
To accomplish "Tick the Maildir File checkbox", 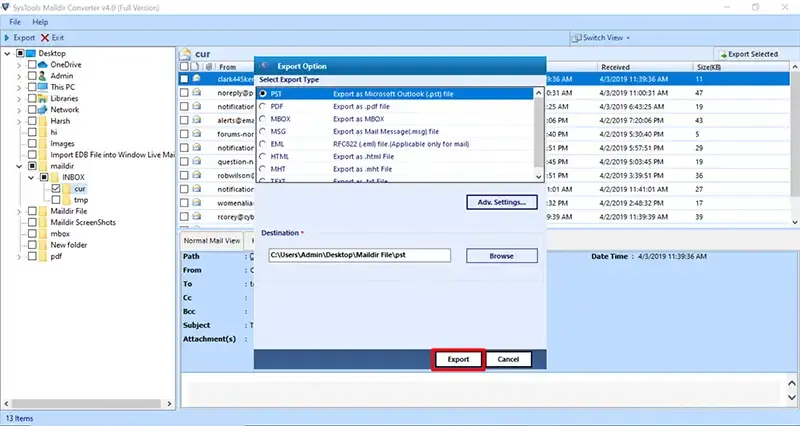I will 32,211.
